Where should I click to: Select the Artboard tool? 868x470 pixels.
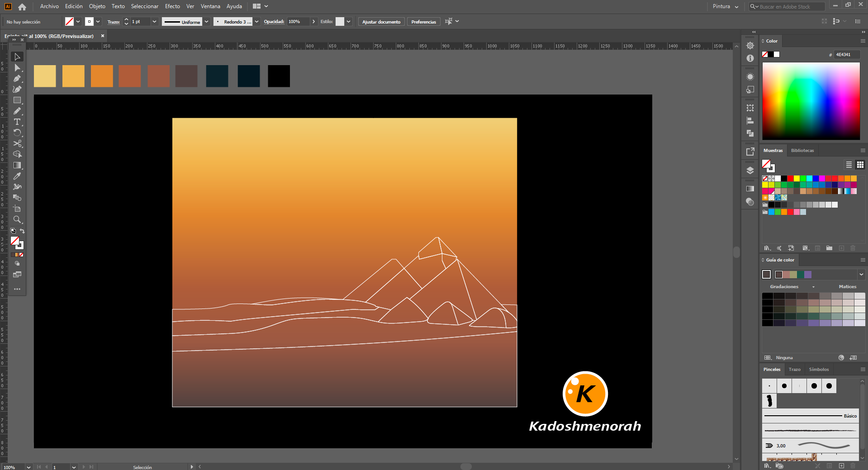pos(17,209)
